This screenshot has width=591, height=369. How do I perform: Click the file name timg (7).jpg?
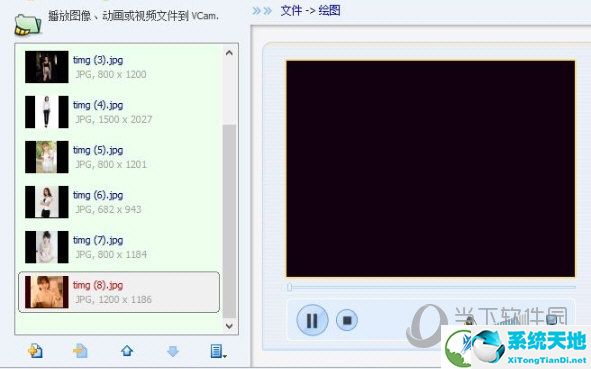[98, 240]
